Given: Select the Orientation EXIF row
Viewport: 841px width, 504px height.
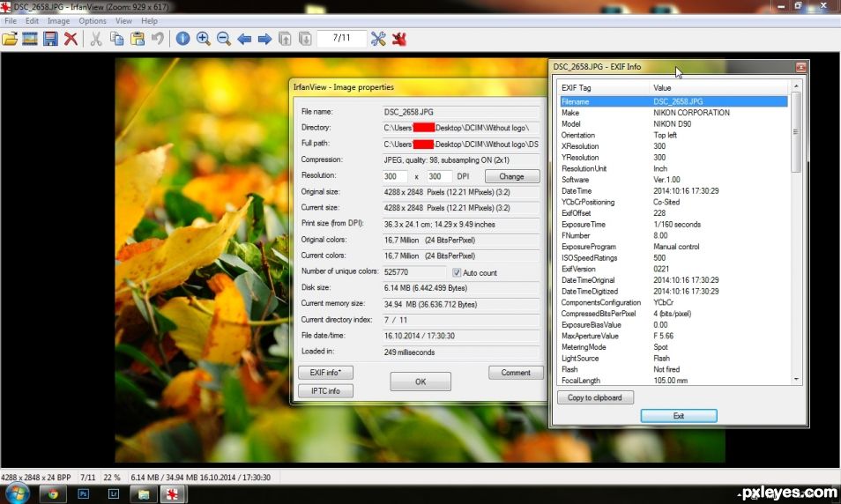Looking at the screenshot, I should (674, 135).
